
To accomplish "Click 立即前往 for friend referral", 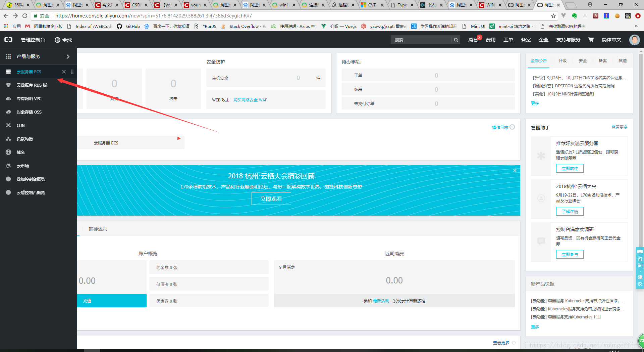I will (570, 168).
